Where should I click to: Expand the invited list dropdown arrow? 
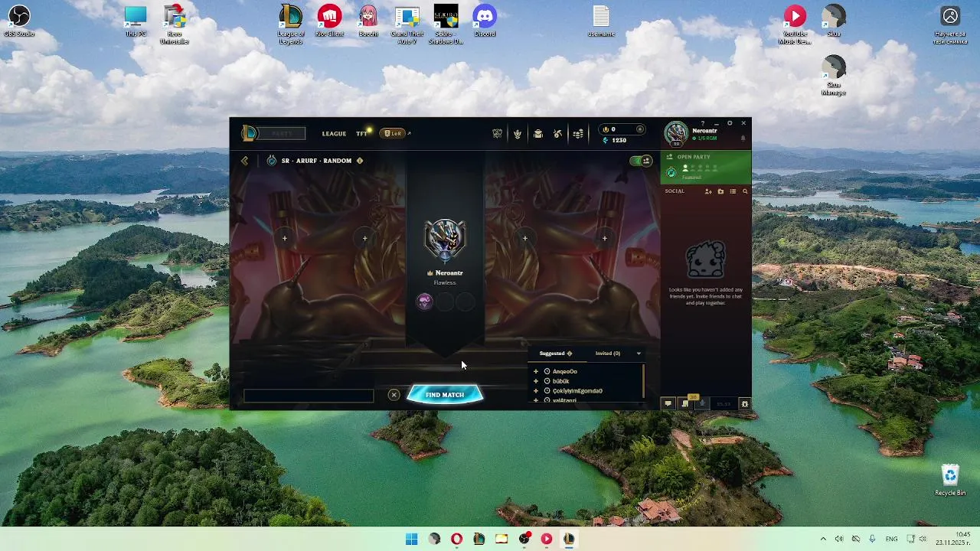[639, 354]
